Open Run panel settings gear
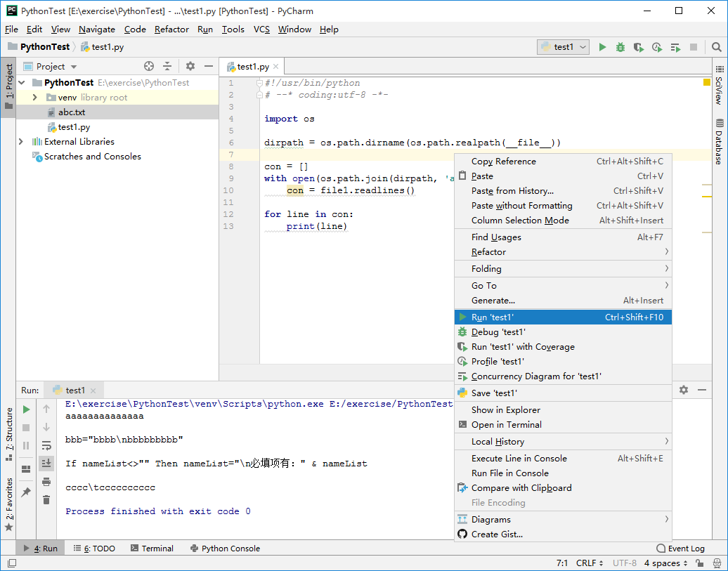Viewport: 728px width, 571px height. [684, 390]
